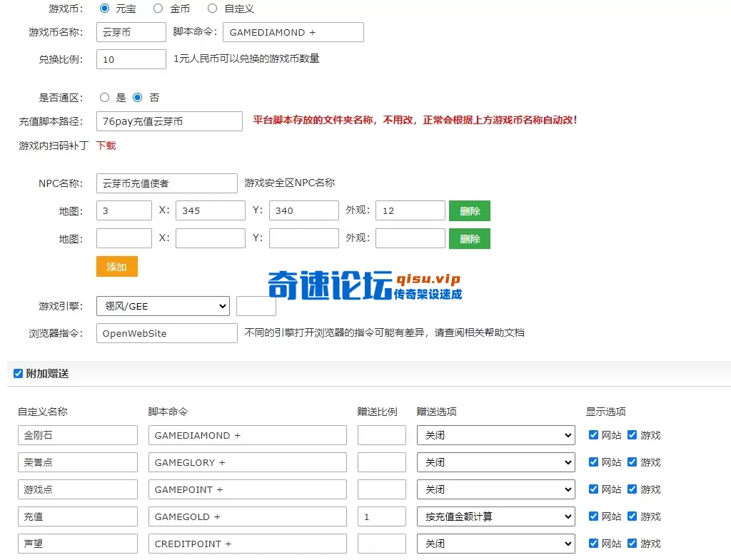Toggle the 附加赠送 checkbox
This screenshot has height=560, width=731.
19,373
